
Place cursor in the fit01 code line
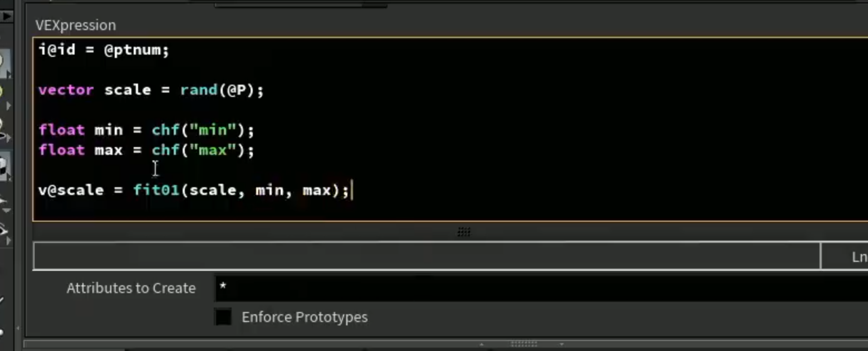point(193,190)
